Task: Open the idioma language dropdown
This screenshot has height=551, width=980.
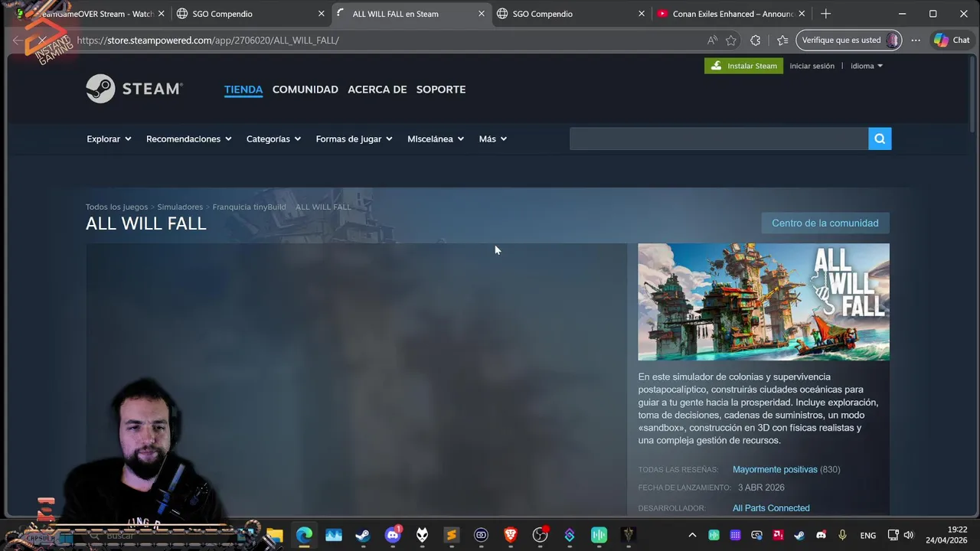Action: pos(866,66)
